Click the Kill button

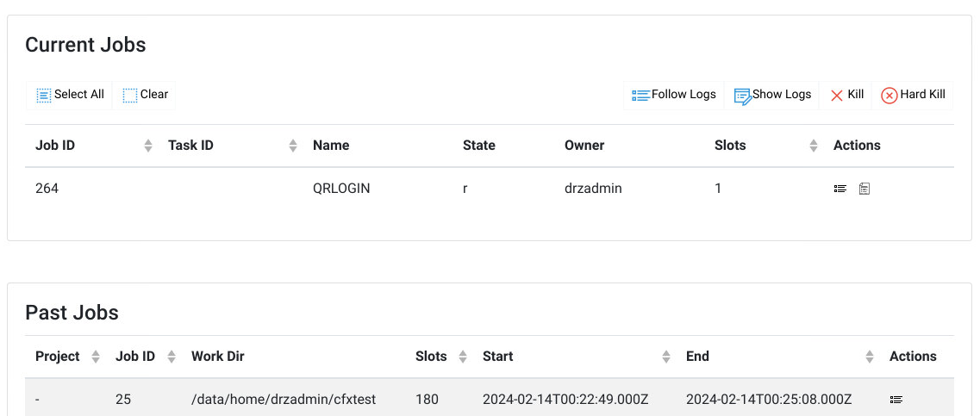click(x=846, y=95)
